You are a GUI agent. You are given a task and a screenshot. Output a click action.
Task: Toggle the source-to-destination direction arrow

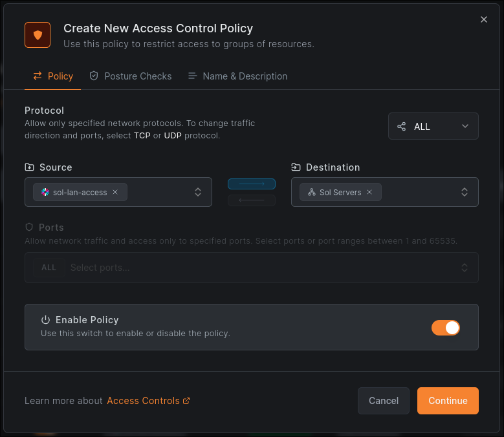(251, 184)
